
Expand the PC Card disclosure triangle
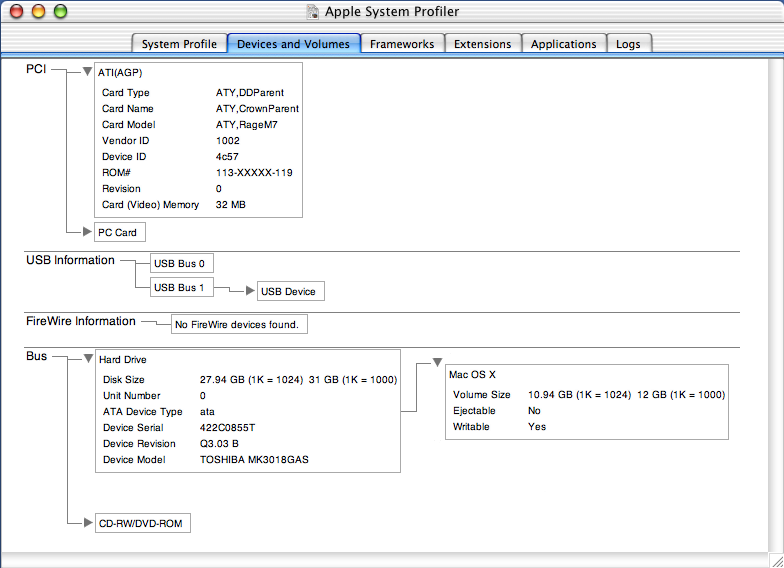88,232
